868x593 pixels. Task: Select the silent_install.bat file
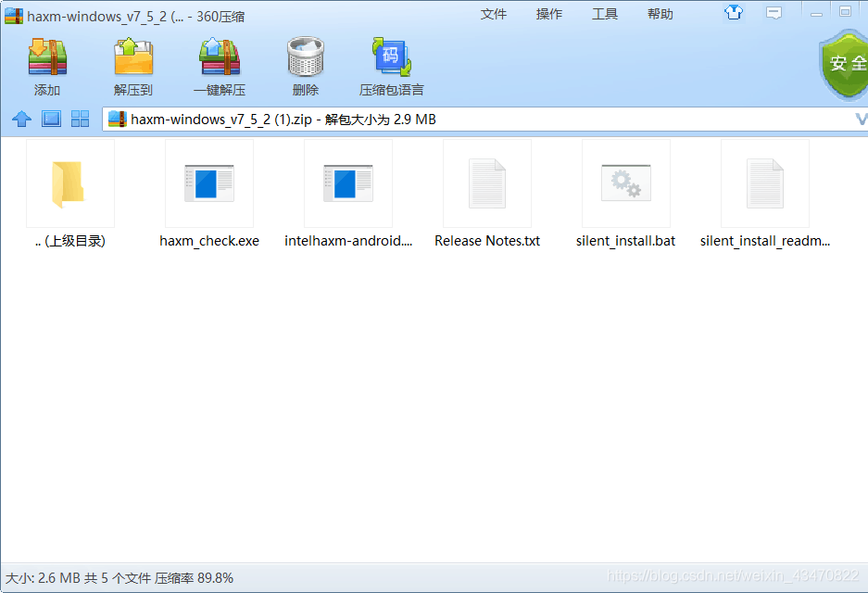tap(625, 183)
